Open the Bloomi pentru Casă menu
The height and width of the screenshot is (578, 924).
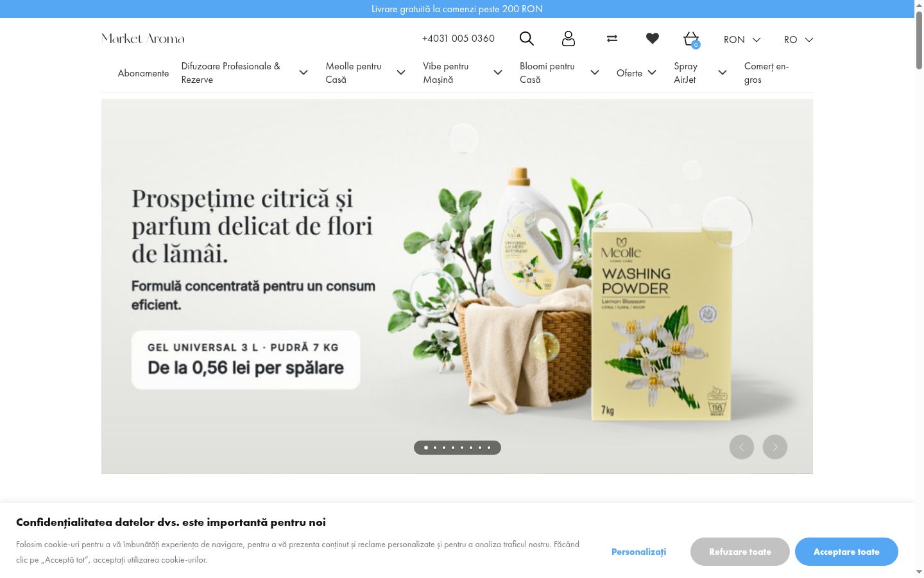coord(547,73)
